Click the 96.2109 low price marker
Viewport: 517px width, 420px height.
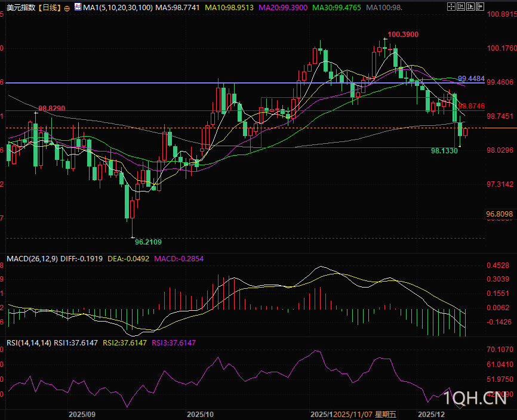point(148,242)
